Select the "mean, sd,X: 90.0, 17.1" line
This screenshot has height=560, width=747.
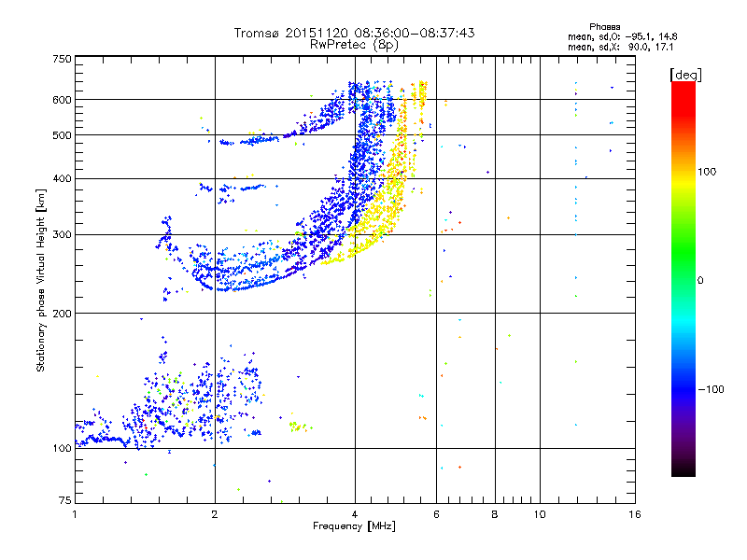(x=620, y=48)
